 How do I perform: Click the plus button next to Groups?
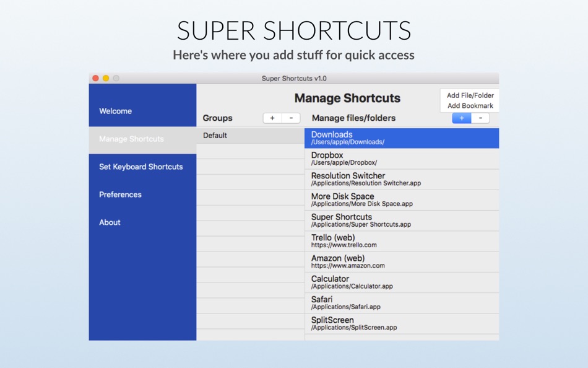tap(272, 118)
